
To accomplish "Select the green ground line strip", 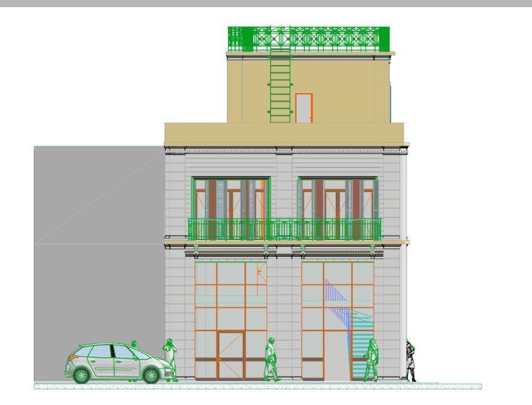I will (x=257, y=386).
